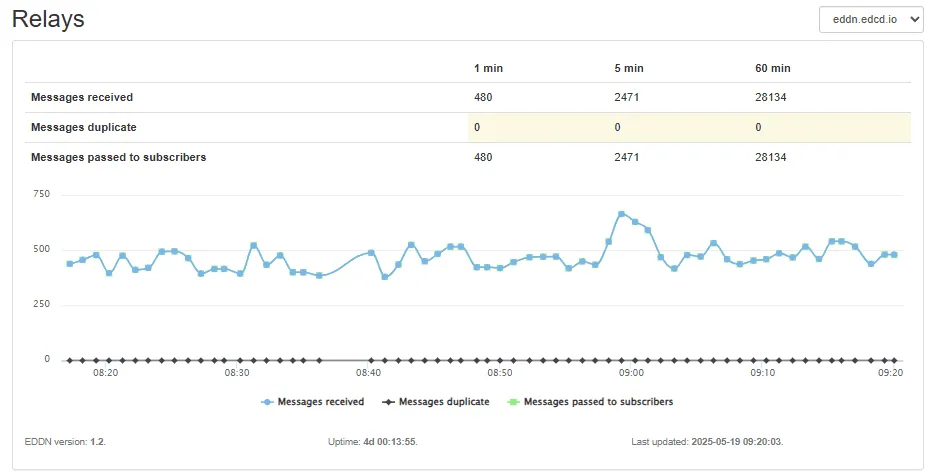
Task: Toggle Messages passed to subscribers legend item
Action: pos(598,402)
